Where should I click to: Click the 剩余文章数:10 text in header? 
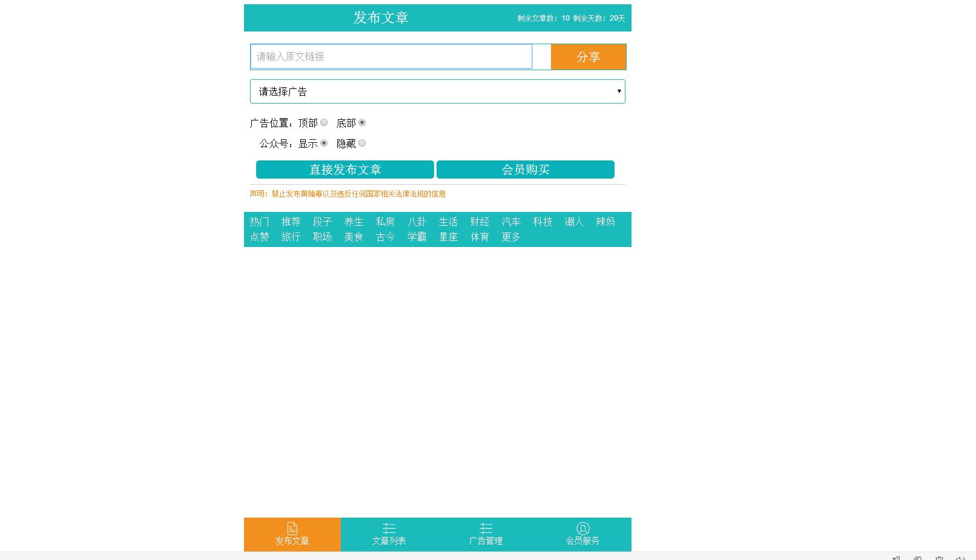pyautogui.click(x=543, y=18)
